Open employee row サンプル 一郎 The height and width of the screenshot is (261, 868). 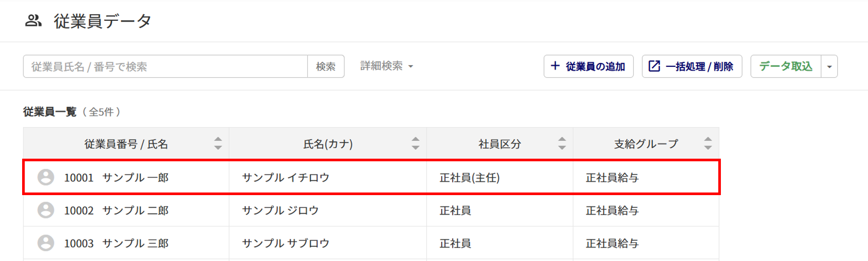coord(372,177)
